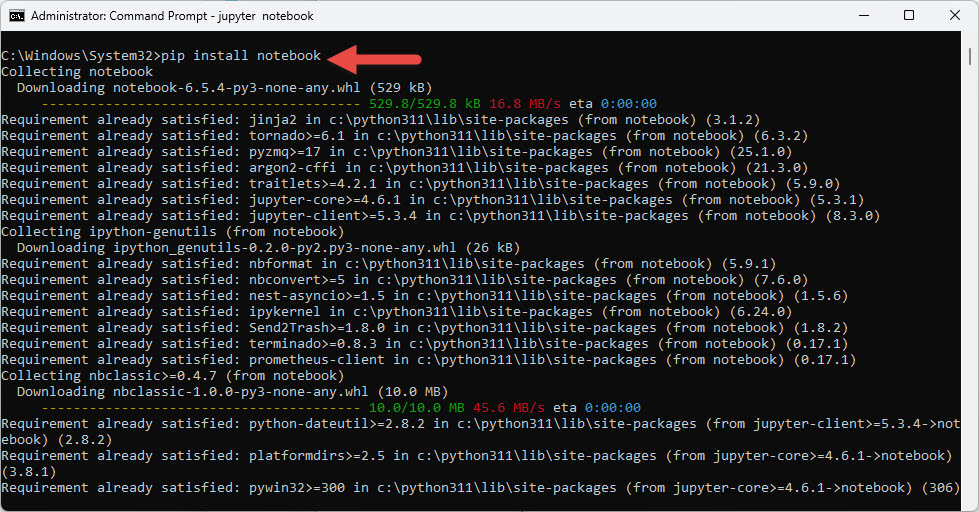Screen dimensions: 979x512
Task: Click the jinja2 requirement line
Action: (x=380, y=120)
